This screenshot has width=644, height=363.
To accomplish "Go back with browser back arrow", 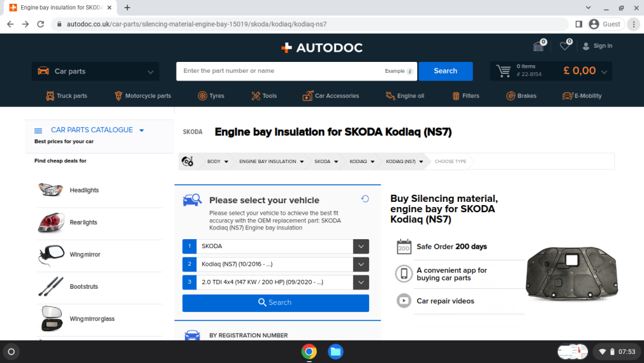I will 10,25.
